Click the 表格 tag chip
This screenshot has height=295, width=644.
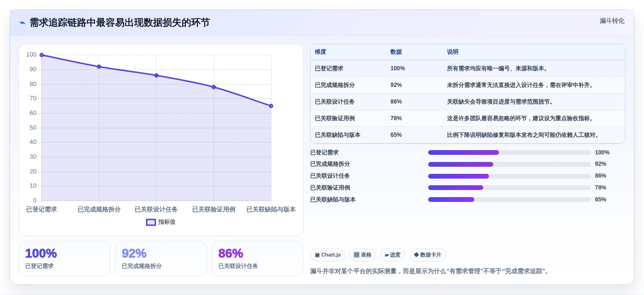[x=362, y=255]
